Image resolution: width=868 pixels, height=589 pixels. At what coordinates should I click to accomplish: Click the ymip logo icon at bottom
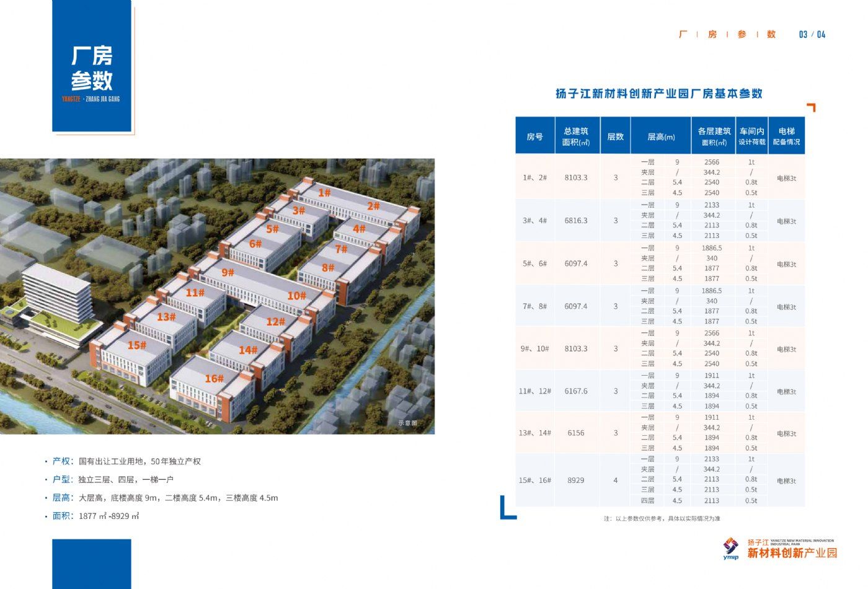click(731, 549)
